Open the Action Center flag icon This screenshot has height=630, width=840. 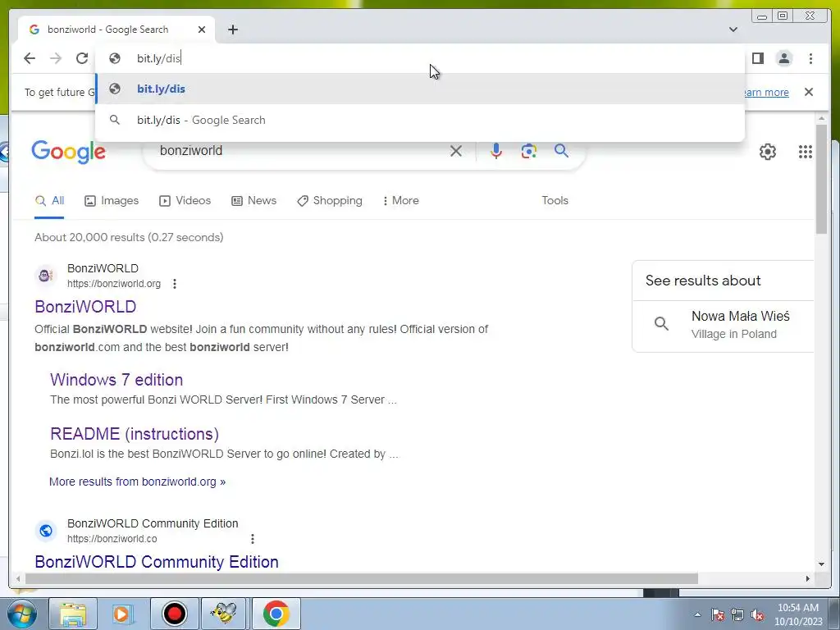pyautogui.click(x=718, y=615)
